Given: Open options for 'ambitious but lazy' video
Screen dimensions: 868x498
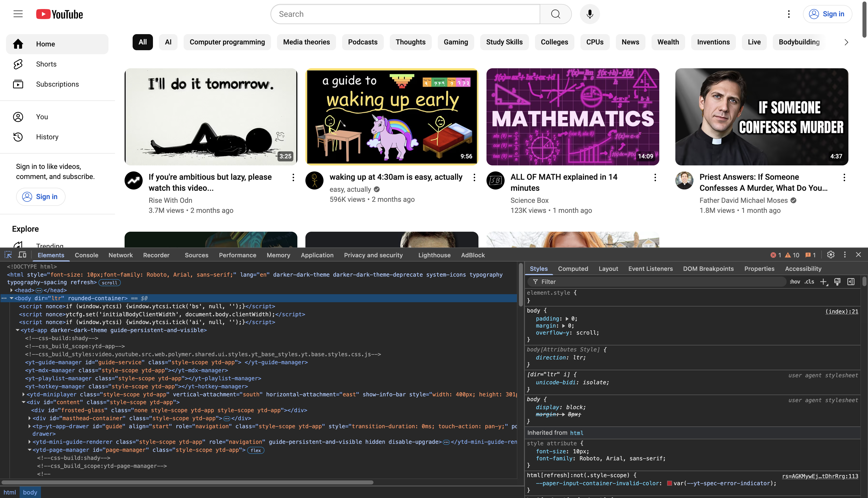Looking at the screenshot, I should point(293,177).
